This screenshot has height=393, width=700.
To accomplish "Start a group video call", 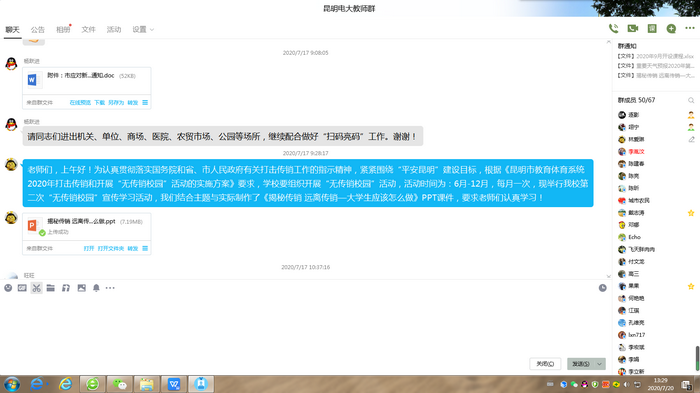I will (633, 29).
